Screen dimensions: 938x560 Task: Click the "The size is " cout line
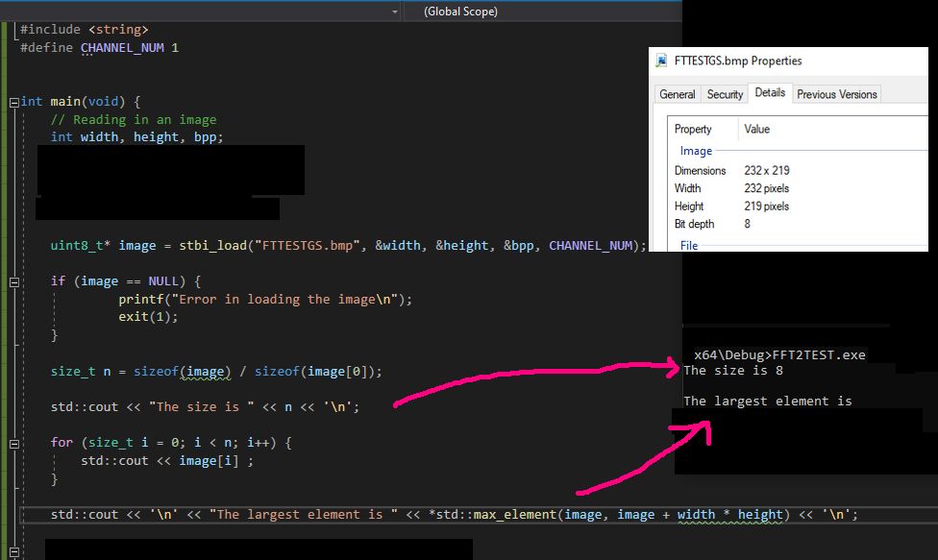click(x=205, y=407)
